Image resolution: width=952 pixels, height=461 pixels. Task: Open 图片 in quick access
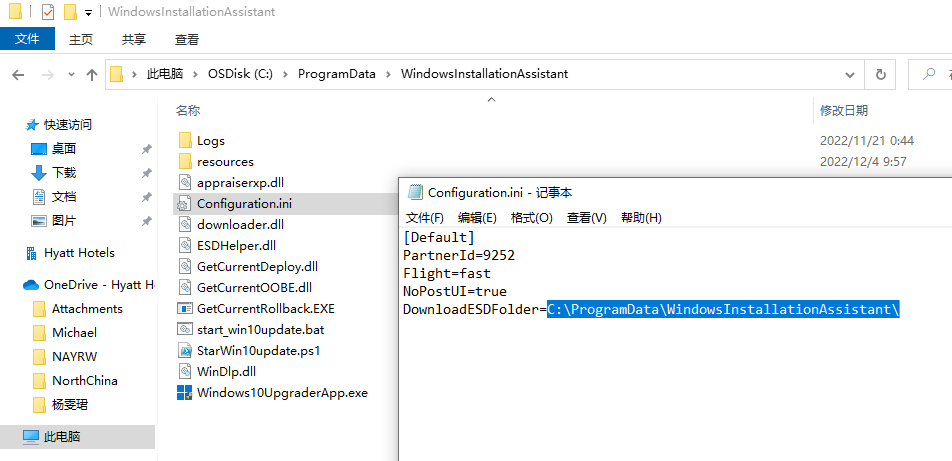click(64, 220)
